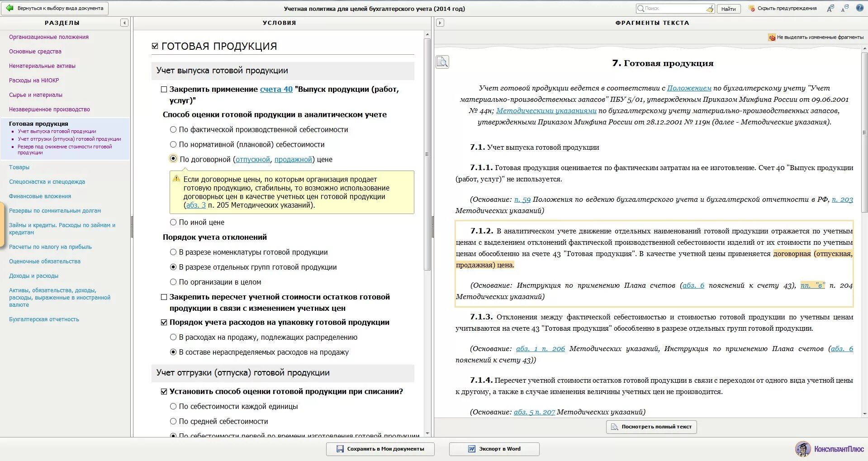The width and height of the screenshot is (868, 461).
Task: Click the КонсультантПлюс logo
Action: pos(830,449)
